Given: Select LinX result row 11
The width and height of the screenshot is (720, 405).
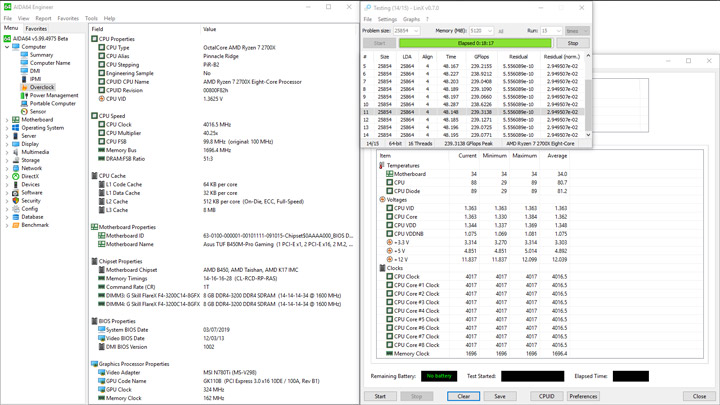Looking at the screenshot, I should 473,112.
